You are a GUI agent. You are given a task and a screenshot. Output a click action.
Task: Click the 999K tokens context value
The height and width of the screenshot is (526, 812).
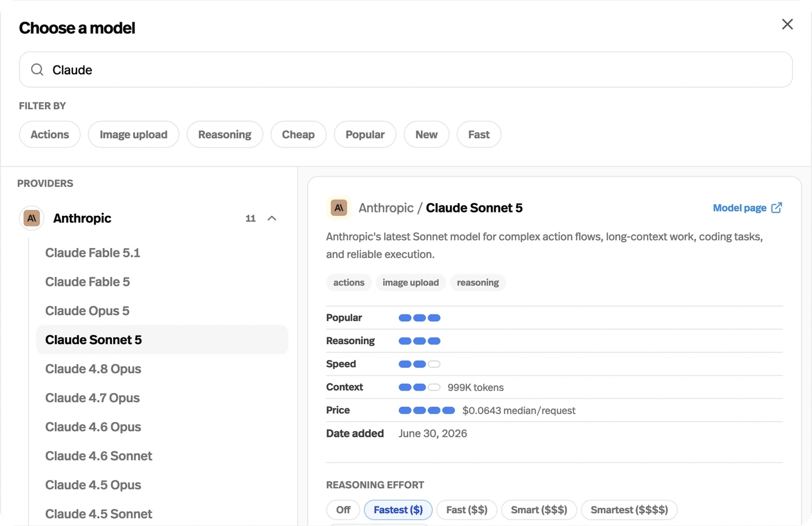pyautogui.click(x=476, y=387)
